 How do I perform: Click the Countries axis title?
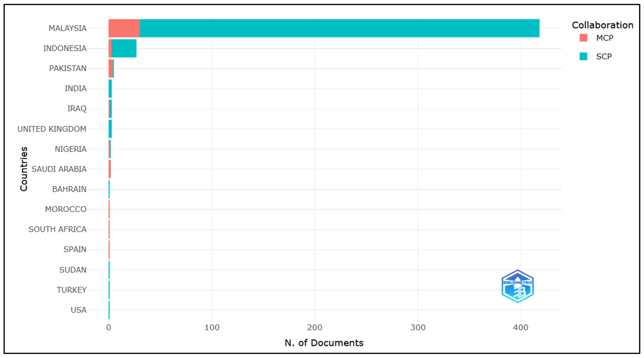(24, 169)
